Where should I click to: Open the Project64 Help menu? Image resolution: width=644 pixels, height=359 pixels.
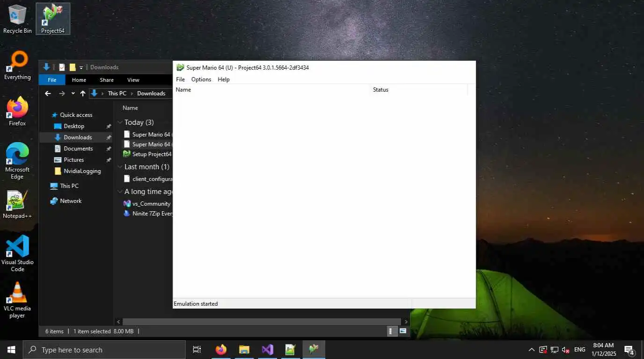tap(224, 79)
